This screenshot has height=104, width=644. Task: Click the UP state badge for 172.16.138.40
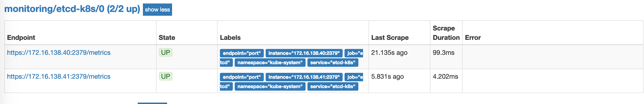(165, 53)
